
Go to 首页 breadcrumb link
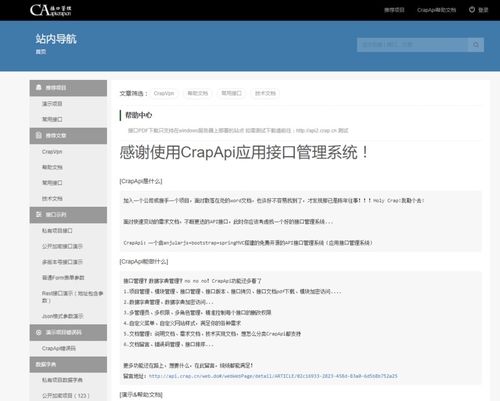click(x=41, y=52)
